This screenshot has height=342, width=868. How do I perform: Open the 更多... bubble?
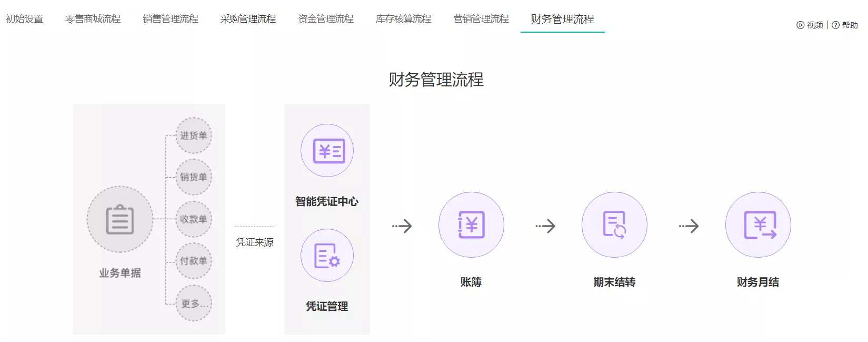(194, 303)
